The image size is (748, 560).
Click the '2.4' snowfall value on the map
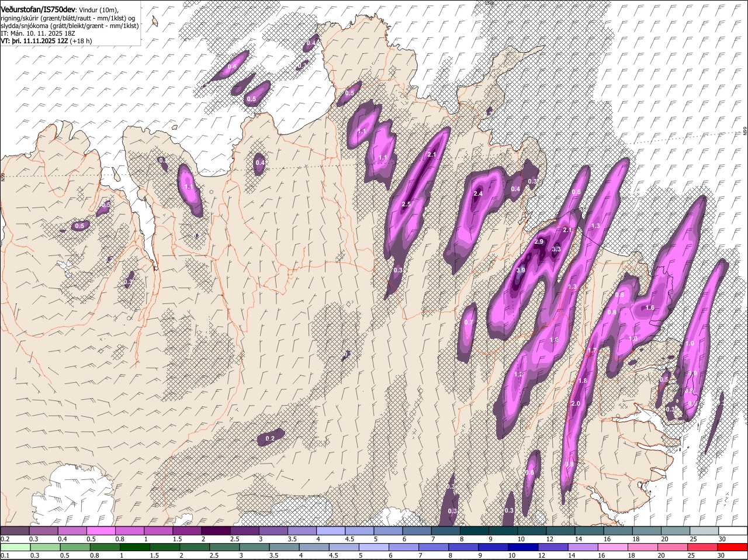(478, 193)
